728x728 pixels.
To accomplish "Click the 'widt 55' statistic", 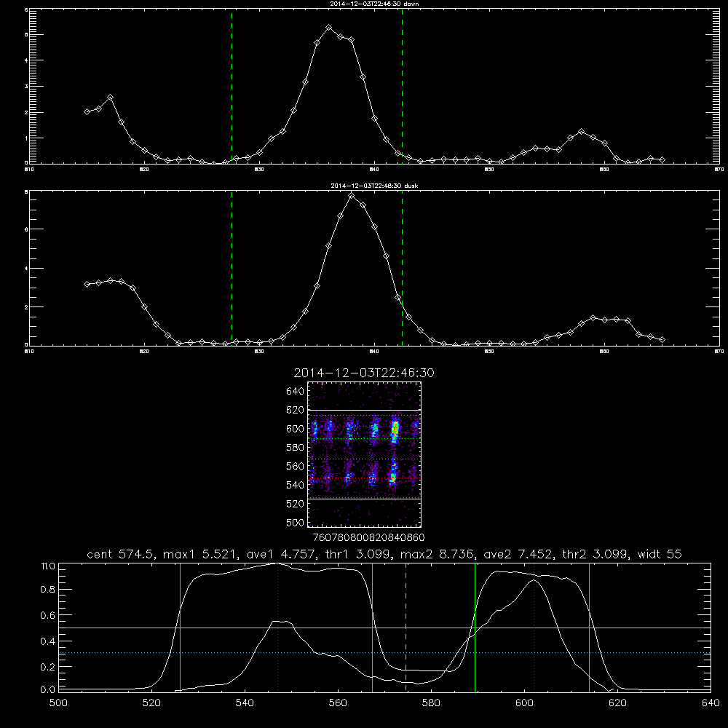I will click(660, 554).
